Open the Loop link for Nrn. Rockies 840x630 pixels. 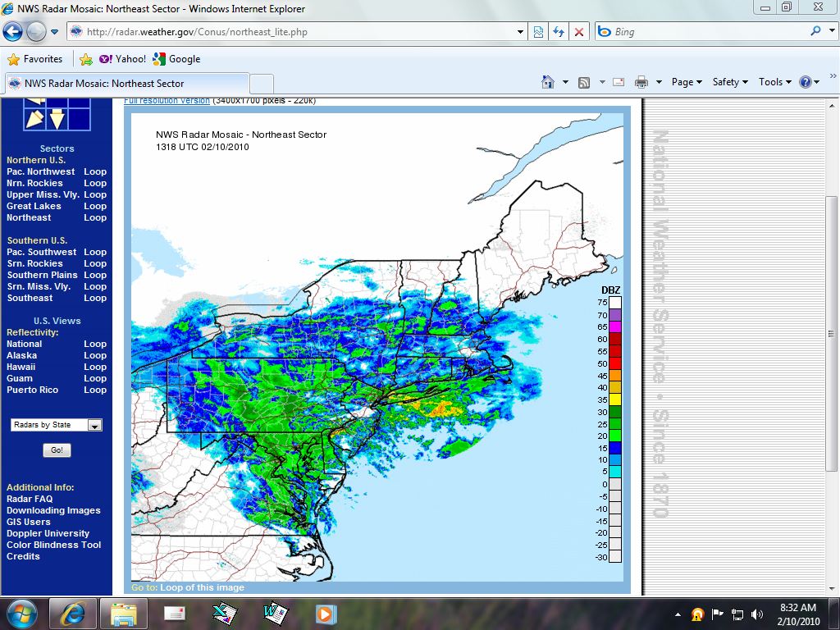tap(95, 183)
